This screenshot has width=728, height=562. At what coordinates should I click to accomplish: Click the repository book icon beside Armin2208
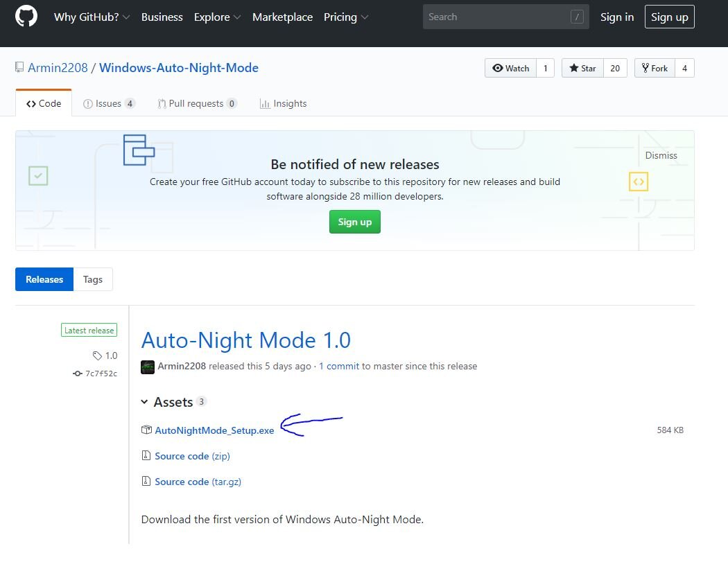19,67
